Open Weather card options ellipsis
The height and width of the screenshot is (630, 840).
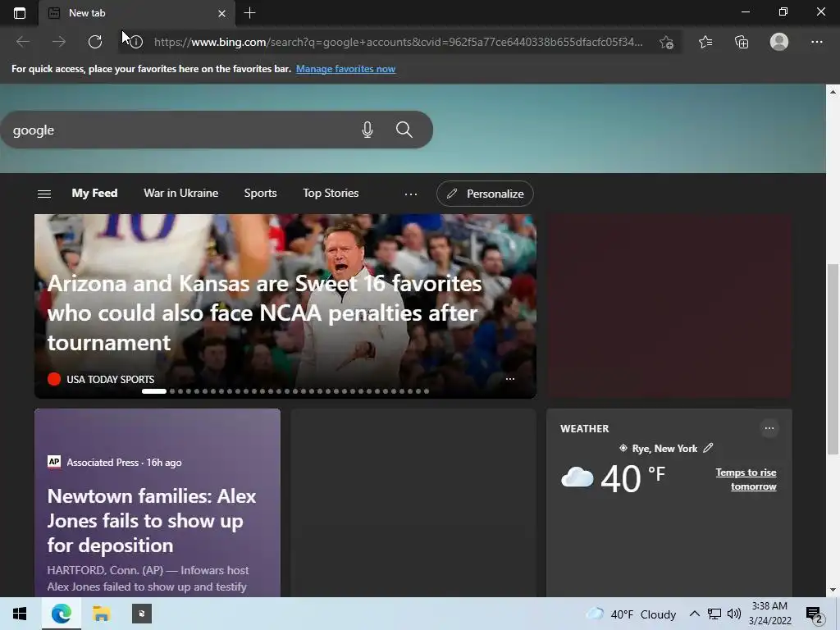[x=769, y=428]
